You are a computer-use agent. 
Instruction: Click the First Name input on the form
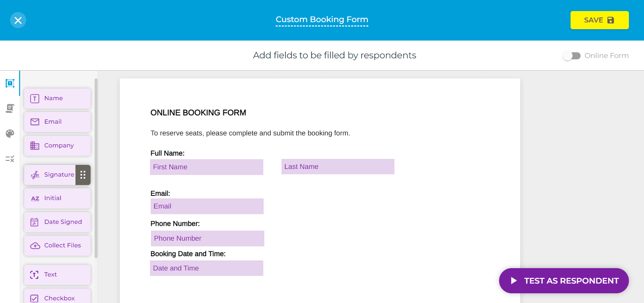pyautogui.click(x=206, y=167)
